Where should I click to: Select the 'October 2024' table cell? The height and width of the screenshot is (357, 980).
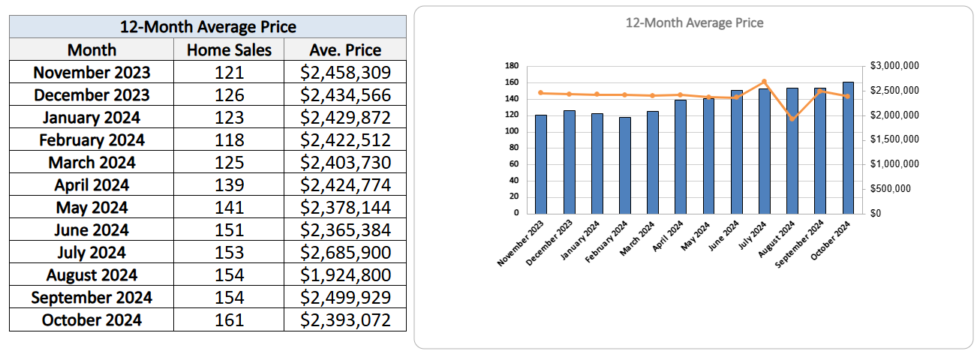click(x=92, y=319)
